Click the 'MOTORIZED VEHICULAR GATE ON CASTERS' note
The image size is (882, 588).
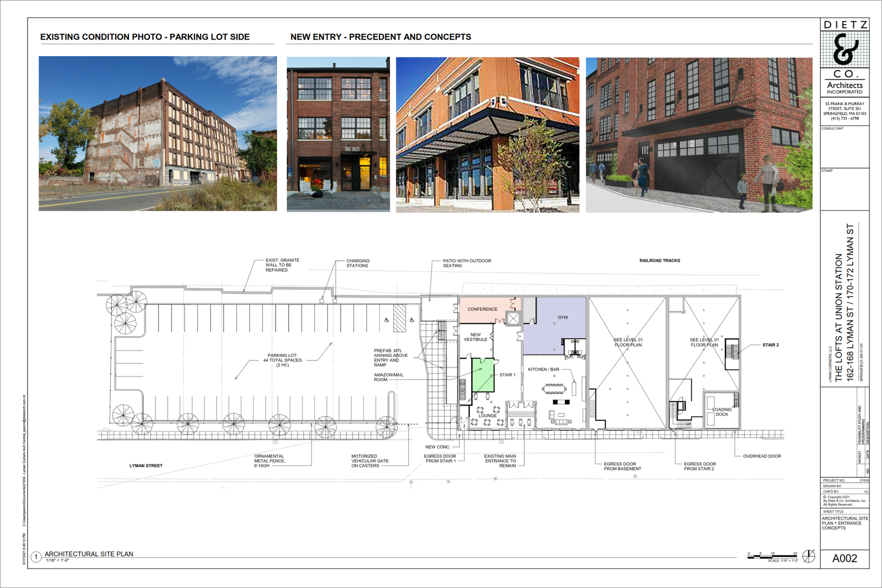pyautogui.click(x=370, y=461)
